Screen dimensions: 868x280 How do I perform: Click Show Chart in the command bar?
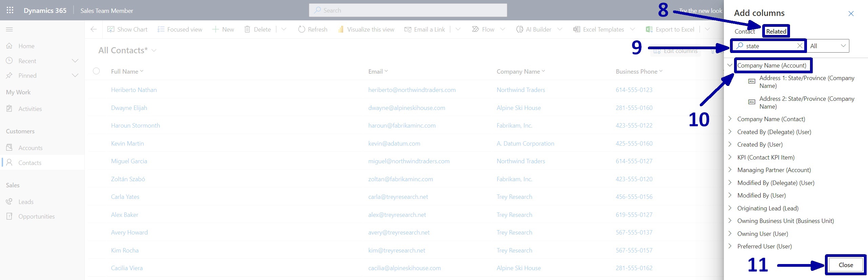[127, 30]
